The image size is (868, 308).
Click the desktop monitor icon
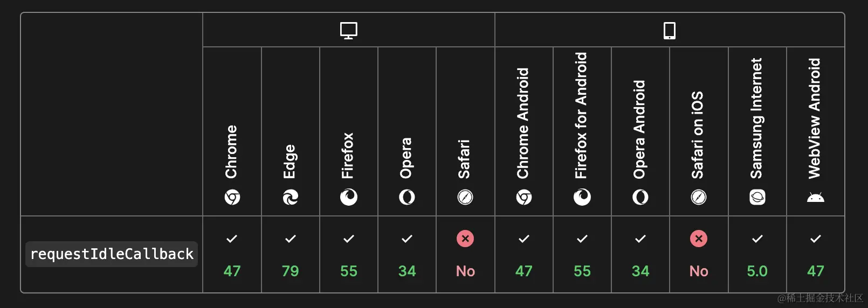pos(349,31)
